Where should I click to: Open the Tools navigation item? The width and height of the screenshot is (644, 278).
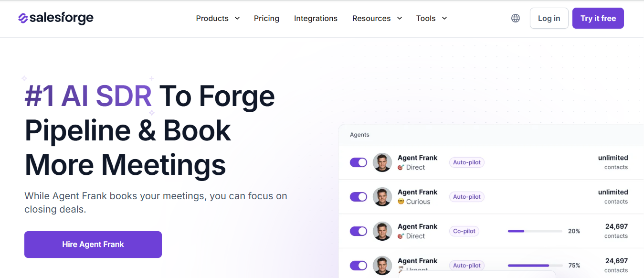(x=426, y=18)
